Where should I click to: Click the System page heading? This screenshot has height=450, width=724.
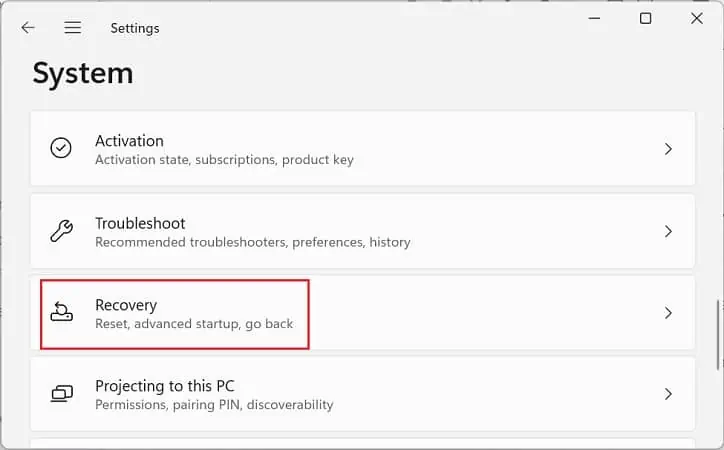[x=83, y=74]
